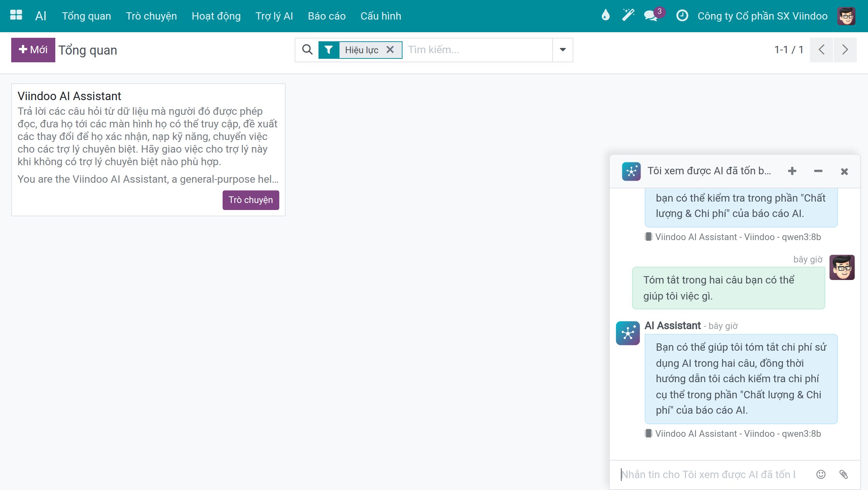This screenshot has width=868, height=490.
Task: Click the funnel filter icon
Action: 328,50
